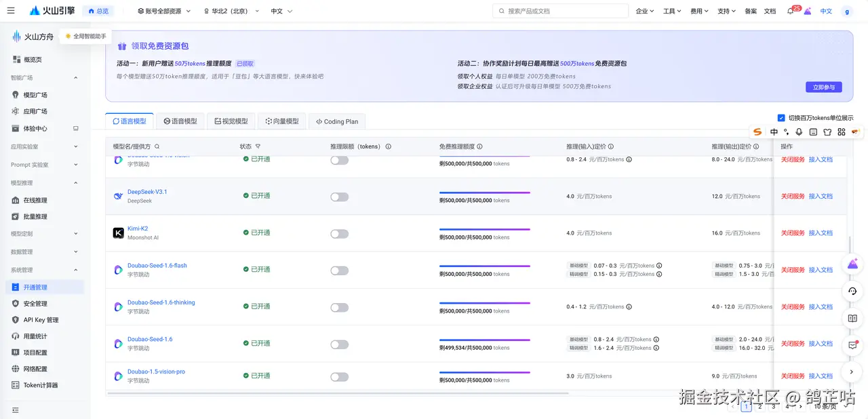Click the search icon beside 模型名/提供方
Screen dimensions: 868x419
[x=157, y=146]
